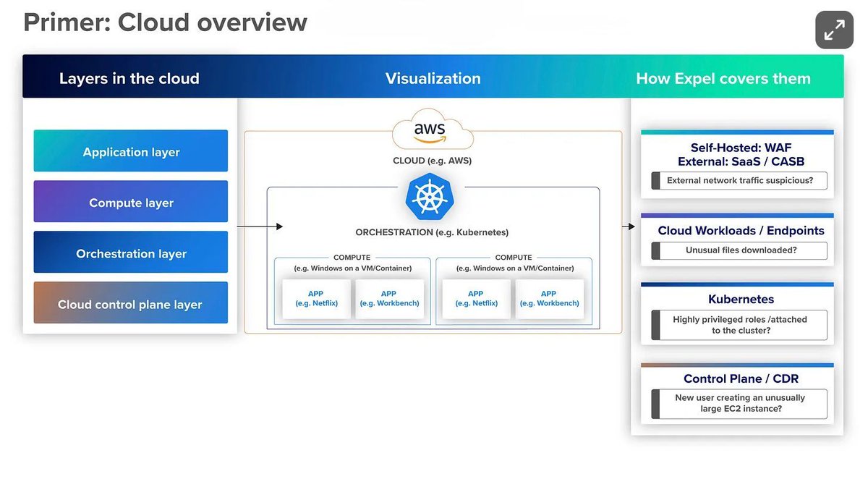
Task: Select the Cloud control plane layer item
Action: pyautogui.click(x=130, y=302)
